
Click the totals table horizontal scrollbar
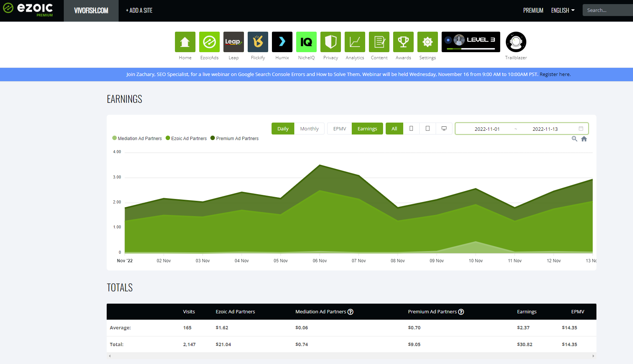(x=351, y=356)
